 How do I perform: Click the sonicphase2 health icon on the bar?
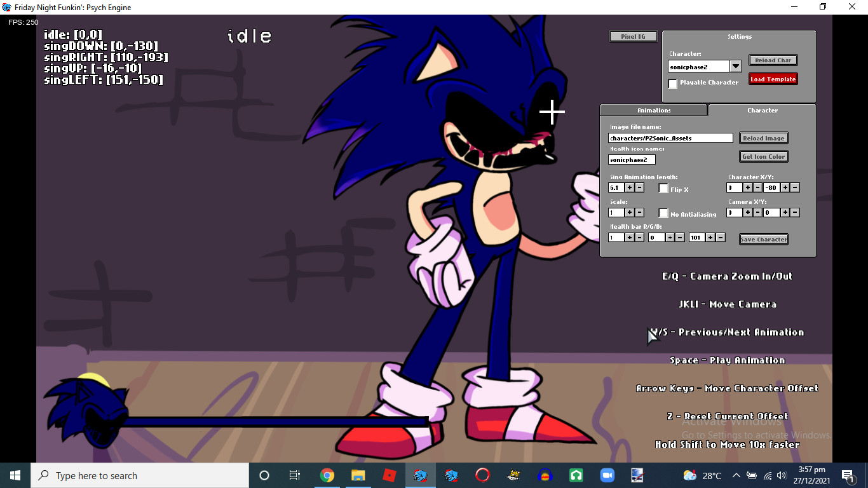click(86, 410)
